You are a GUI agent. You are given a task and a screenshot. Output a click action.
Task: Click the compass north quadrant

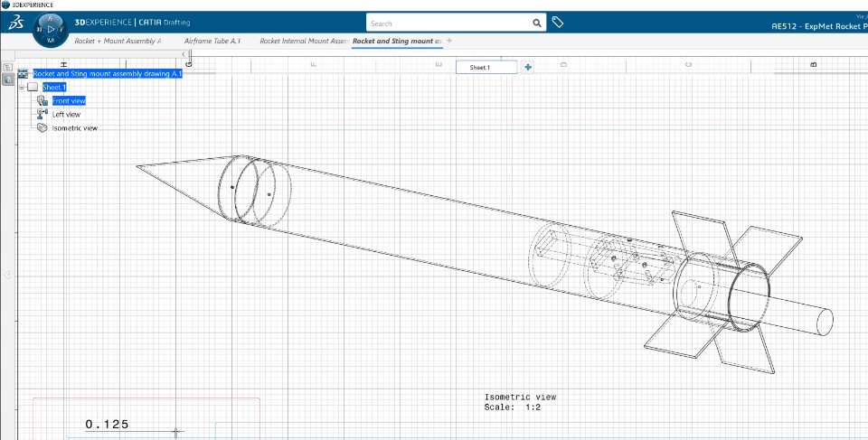(x=51, y=17)
